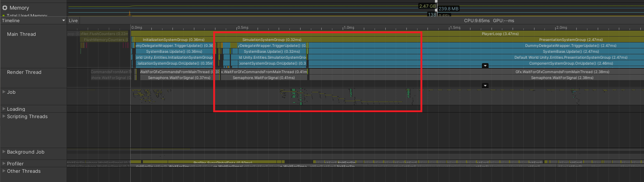644x182 pixels.
Task: Expand the Scripting Threads group
Action: 4,116
